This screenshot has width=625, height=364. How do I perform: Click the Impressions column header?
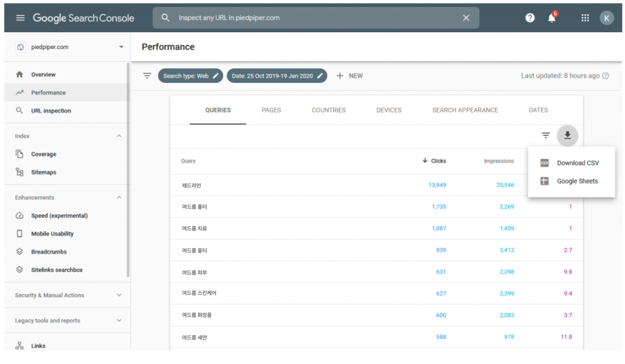(499, 161)
